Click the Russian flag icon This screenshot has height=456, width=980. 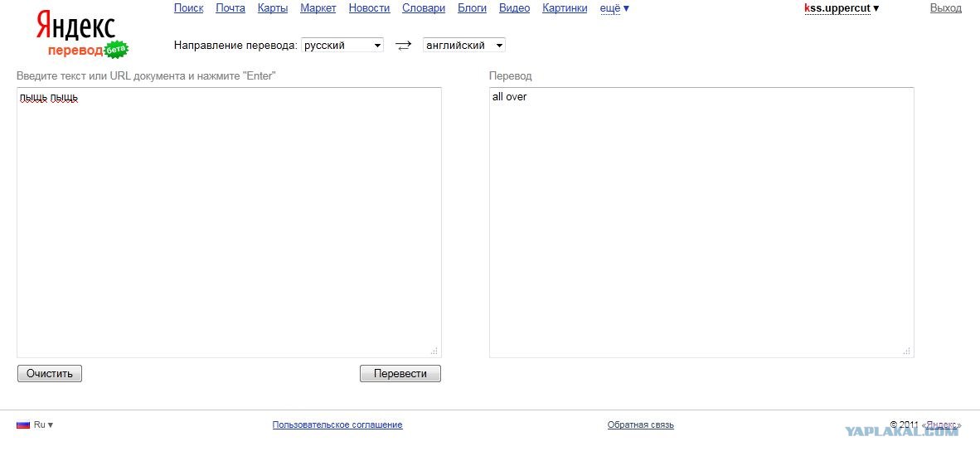pyautogui.click(x=23, y=424)
